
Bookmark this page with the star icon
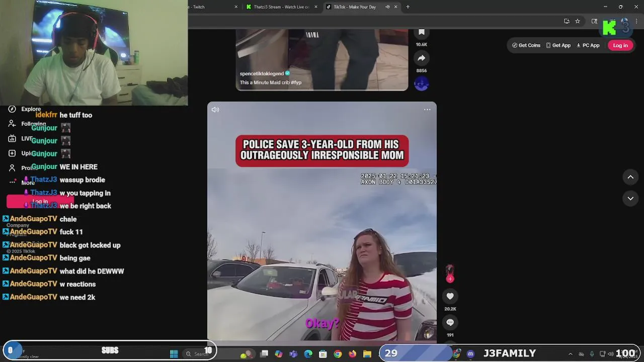tap(578, 21)
